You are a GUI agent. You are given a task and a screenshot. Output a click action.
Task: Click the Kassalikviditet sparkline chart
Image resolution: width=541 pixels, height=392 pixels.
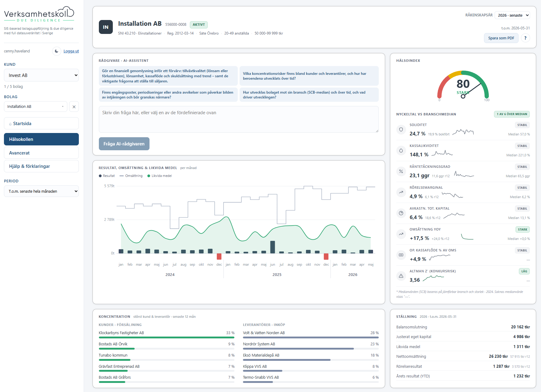point(442,153)
